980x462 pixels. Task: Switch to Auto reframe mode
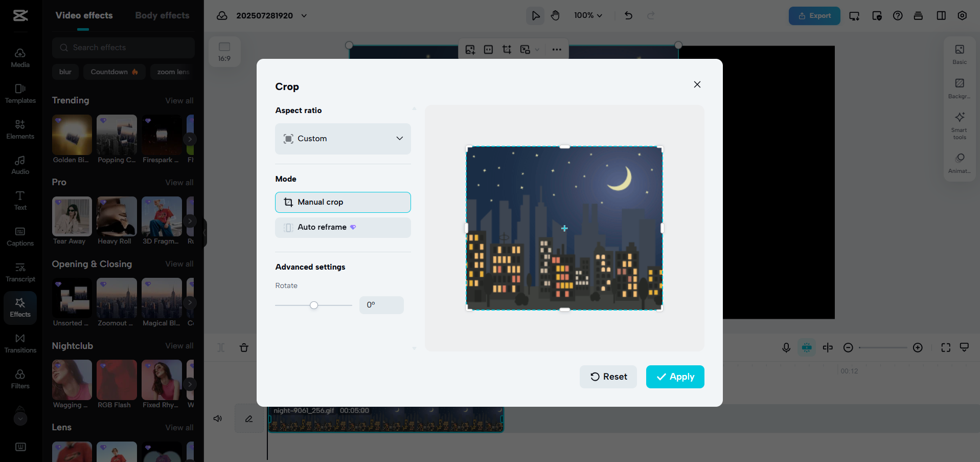point(343,227)
